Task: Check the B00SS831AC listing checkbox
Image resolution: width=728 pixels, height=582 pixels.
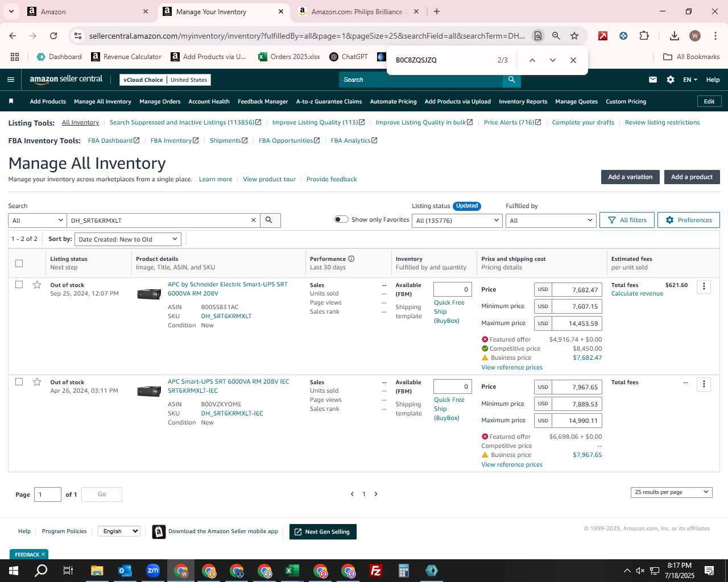Action: coord(19,284)
